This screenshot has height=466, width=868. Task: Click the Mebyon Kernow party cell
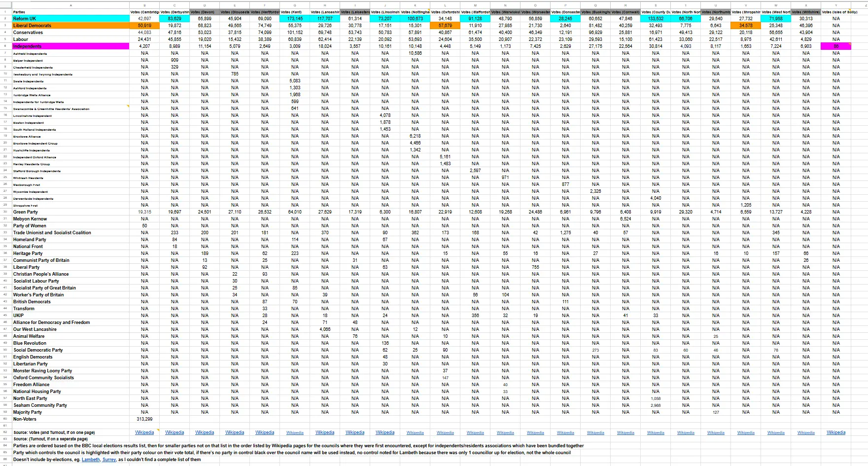click(70, 219)
